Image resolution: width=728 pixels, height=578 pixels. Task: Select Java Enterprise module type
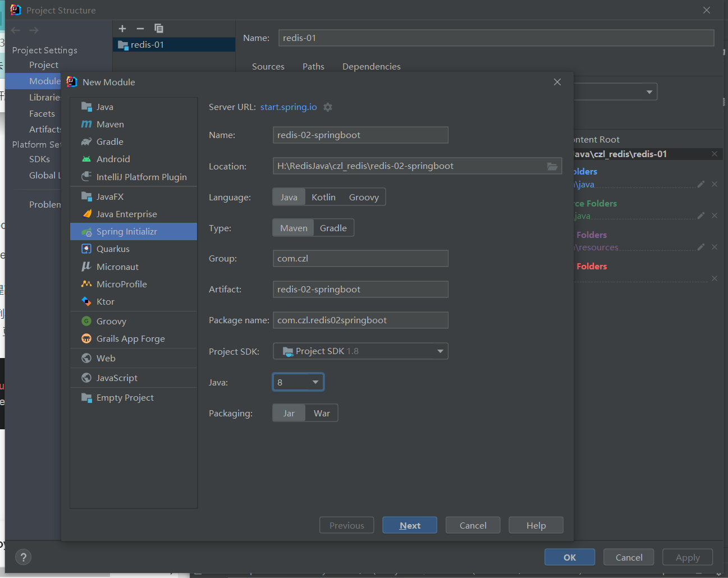pos(134,214)
